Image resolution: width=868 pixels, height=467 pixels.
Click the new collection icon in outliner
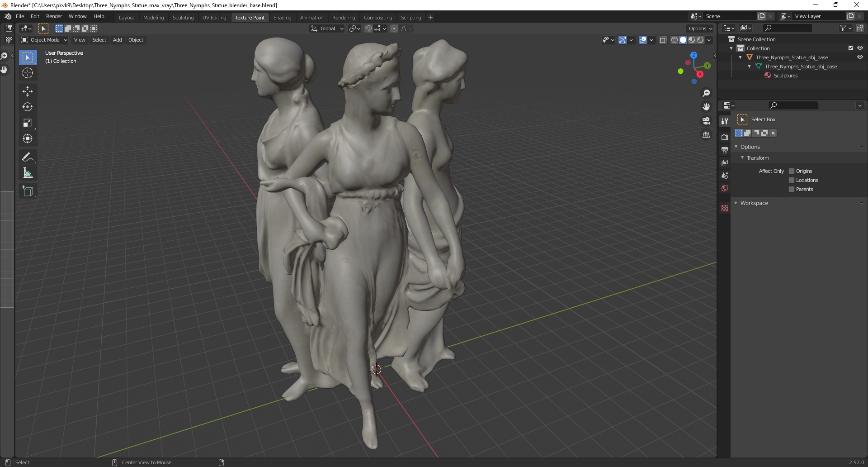click(x=859, y=28)
